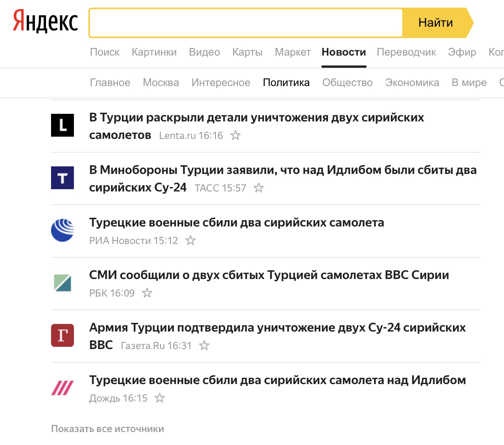Favorite РБК with its star icon
Viewport: 504px width, 445px height.
[x=147, y=293]
